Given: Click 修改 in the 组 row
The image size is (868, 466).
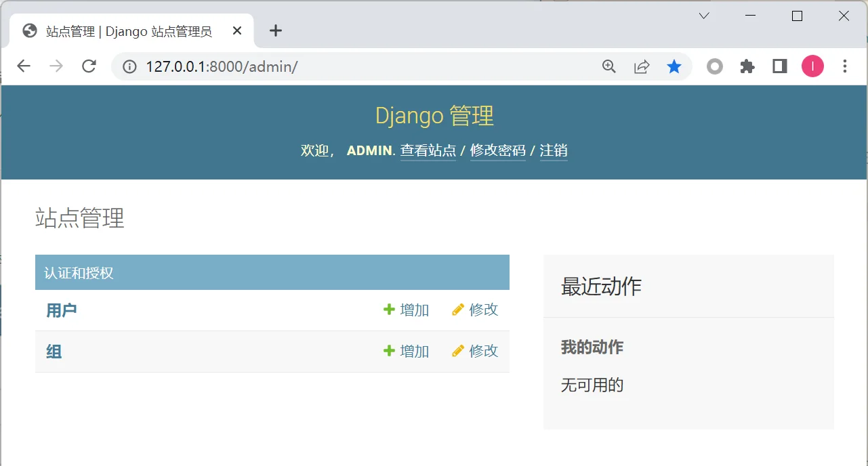Looking at the screenshot, I should [476, 351].
